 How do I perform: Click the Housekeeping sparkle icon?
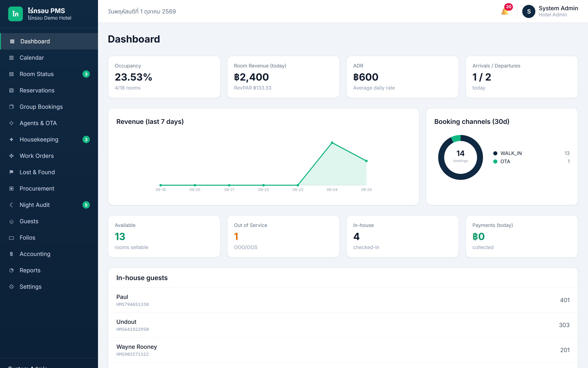click(x=11, y=139)
